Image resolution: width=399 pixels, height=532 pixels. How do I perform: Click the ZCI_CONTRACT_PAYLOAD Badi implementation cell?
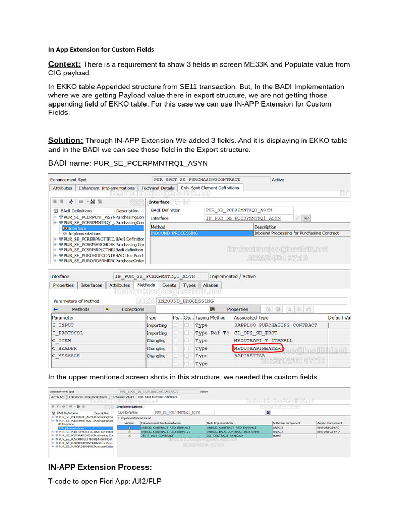pyautogui.click(x=239, y=436)
